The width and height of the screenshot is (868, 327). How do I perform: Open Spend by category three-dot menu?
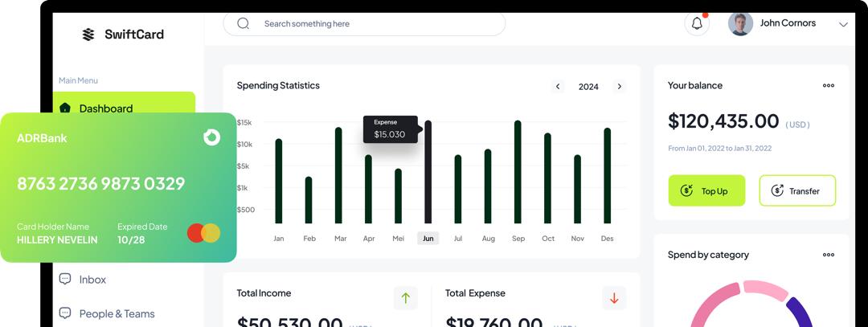(x=828, y=255)
